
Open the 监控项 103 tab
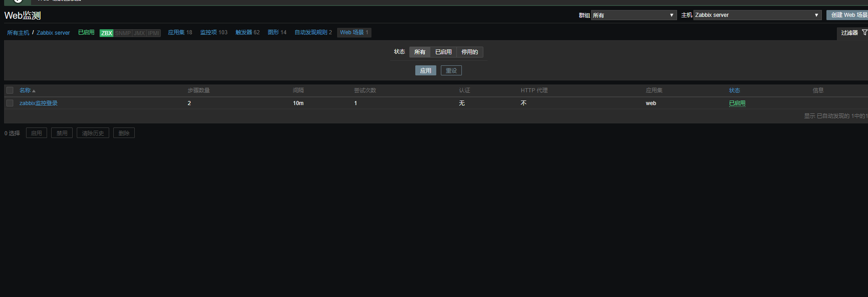[213, 32]
